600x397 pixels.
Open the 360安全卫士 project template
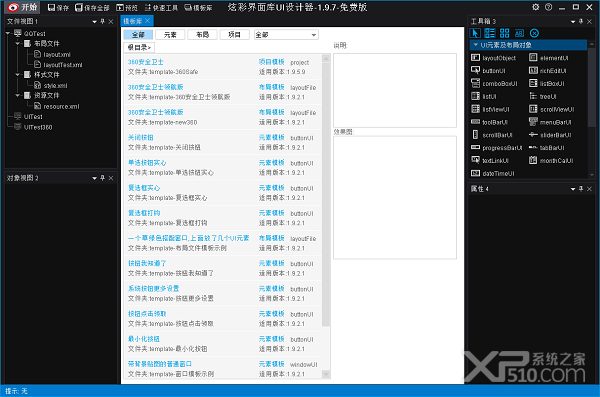(x=146, y=62)
